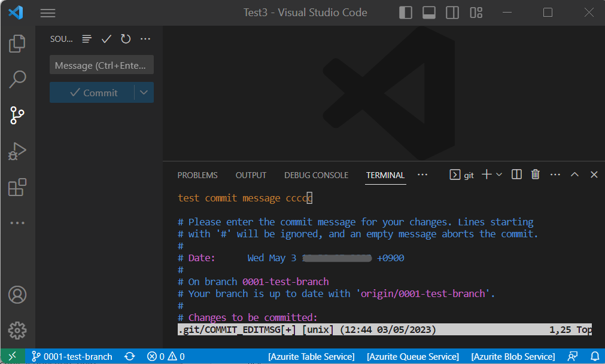Viewport: 605px width, 364px height.
Task: Click Azurite Blob Service status item
Action: click(513, 357)
